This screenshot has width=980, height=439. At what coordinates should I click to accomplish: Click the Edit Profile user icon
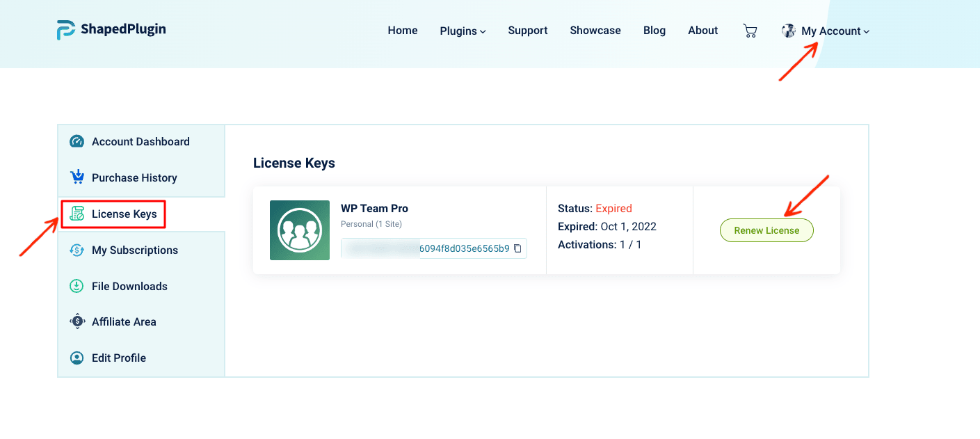click(x=77, y=358)
